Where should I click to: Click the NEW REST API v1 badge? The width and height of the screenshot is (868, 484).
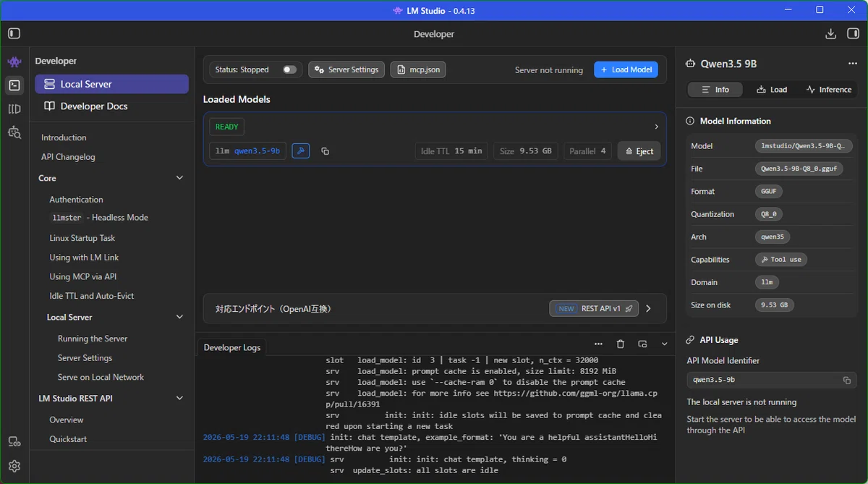[x=594, y=308]
